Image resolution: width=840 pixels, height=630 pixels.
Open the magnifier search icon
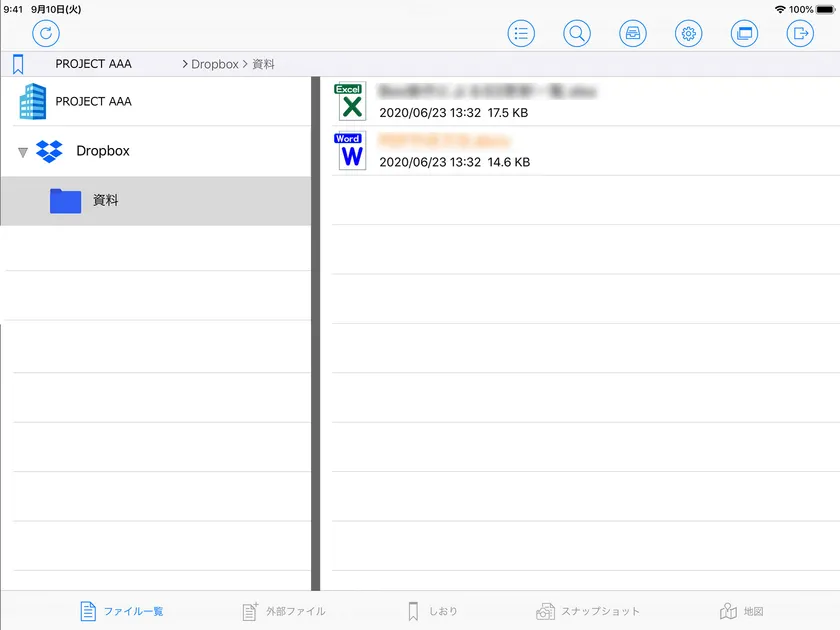tap(577, 33)
